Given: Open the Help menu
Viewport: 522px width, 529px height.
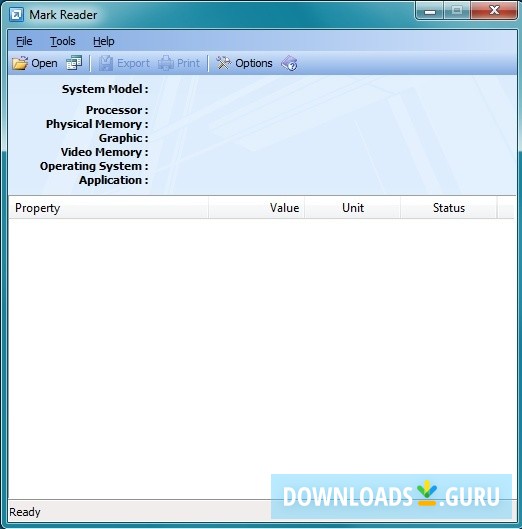Looking at the screenshot, I should pos(104,41).
